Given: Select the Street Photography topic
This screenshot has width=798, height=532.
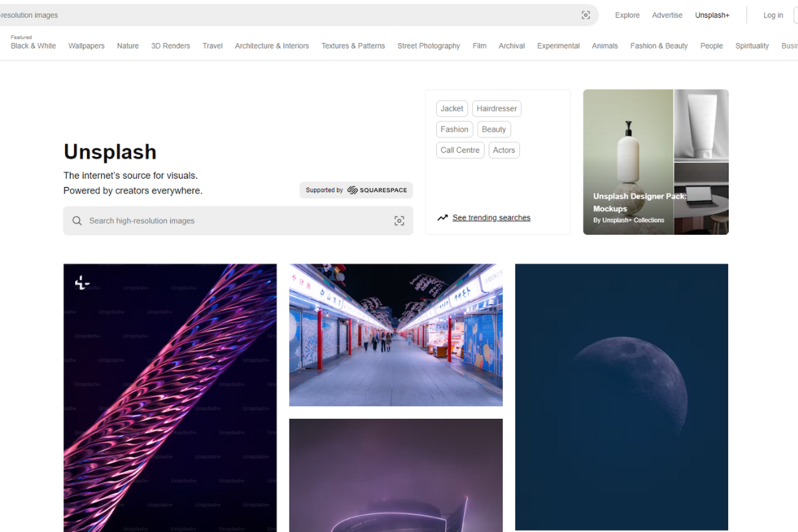Looking at the screenshot, I should click(429, 46).
